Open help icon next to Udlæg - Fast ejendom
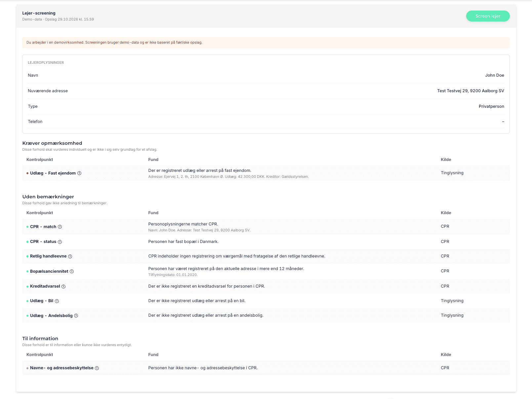Image resolution: width=532 pixels, height=399 pixels. click(x=79, y=173)
